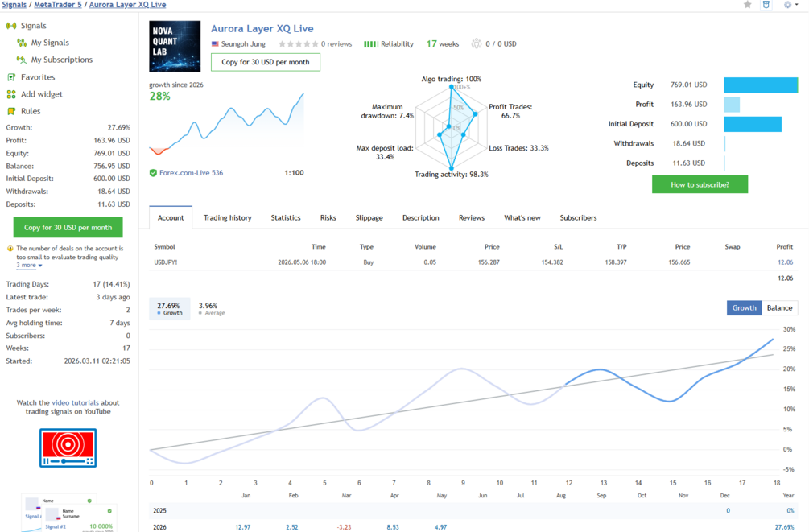
Task: Click the Favorites sidebar icon
Action: point(10,77)
